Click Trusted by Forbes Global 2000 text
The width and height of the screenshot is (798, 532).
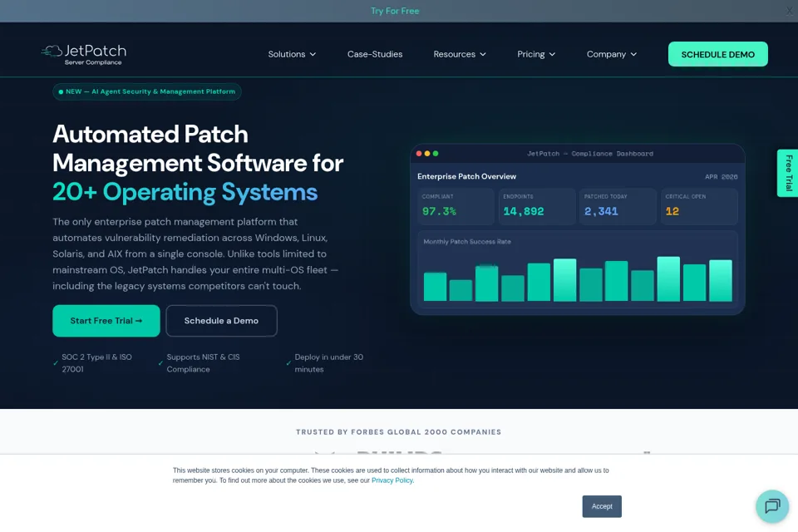pyautogui.click(x=398, y=432)
